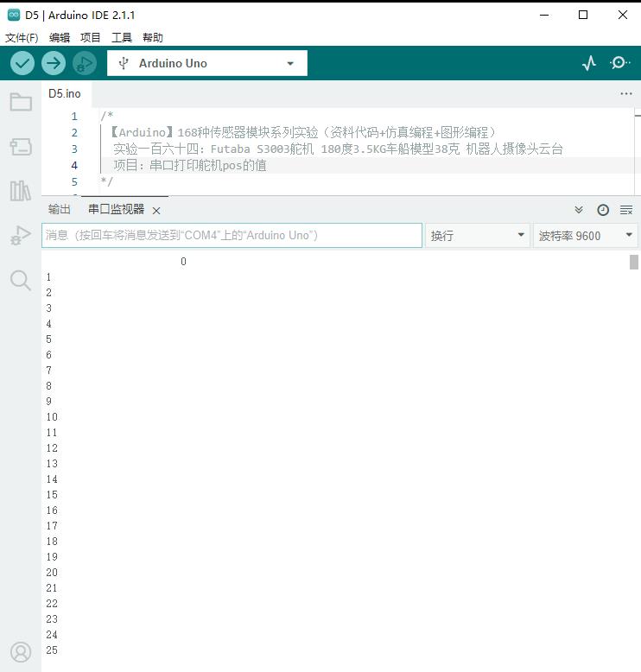Open the Boards Manager sidebar icon
The image size is (641, 672).
[21, 147]
